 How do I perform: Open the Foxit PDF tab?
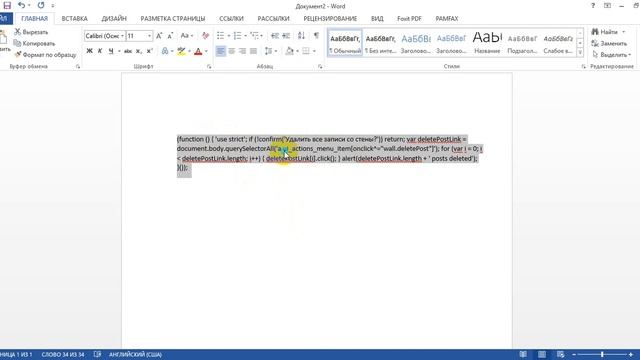pyautogui.click(x=409, y=19)
